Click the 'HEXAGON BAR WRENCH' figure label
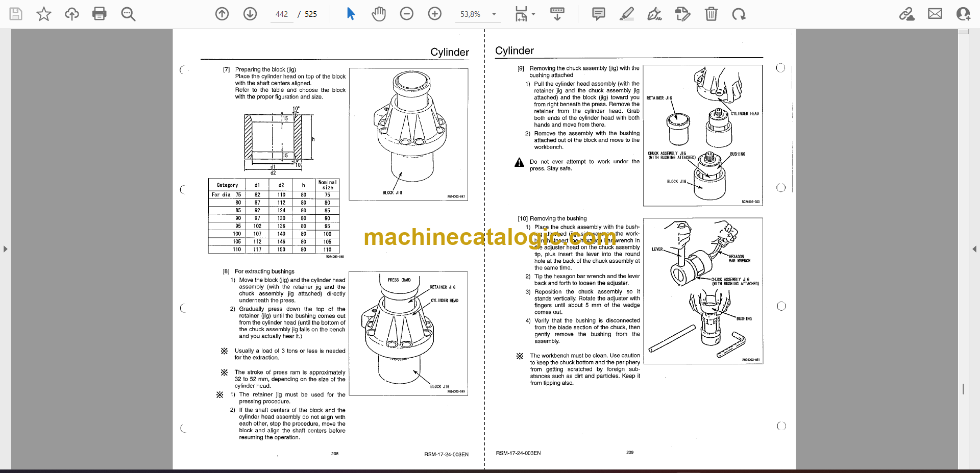 (x=740, y=259)
